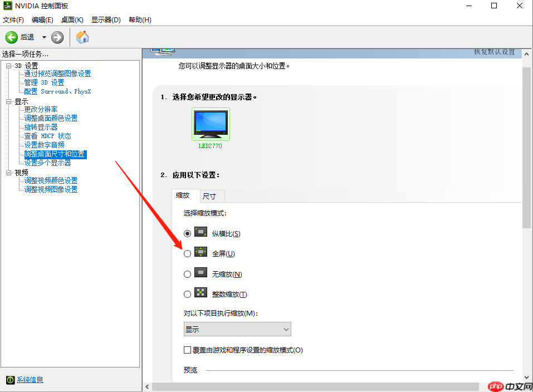Screen dimensions: 533x392
Task: Click the vertical scrollbar thumb
Action: (526, 148)
